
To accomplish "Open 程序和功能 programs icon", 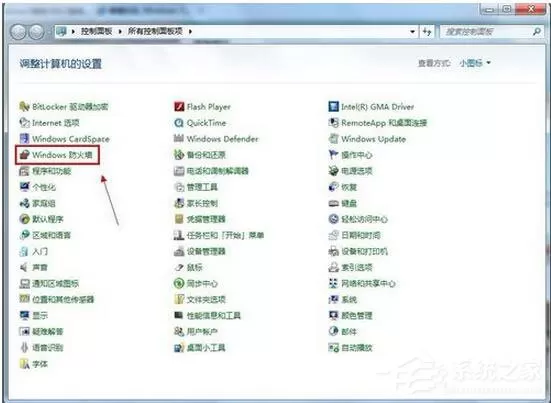I will pyautogui.click(x=24, y=171).
